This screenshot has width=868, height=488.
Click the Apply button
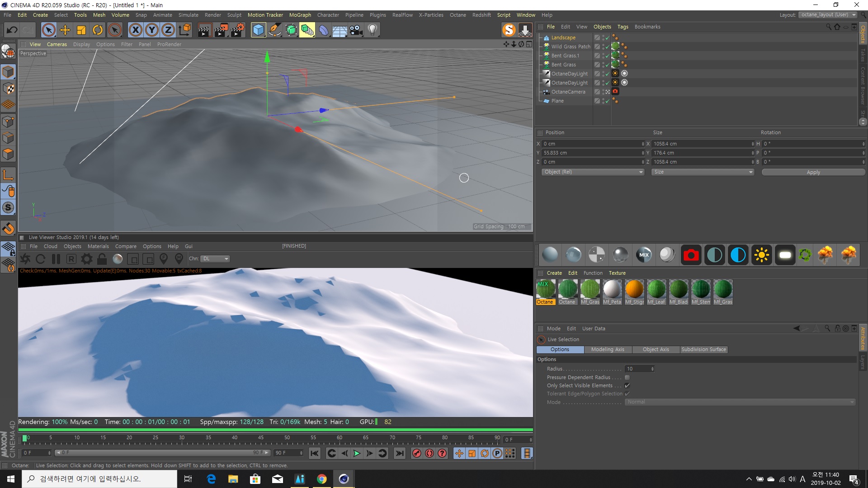click(813, 172)
